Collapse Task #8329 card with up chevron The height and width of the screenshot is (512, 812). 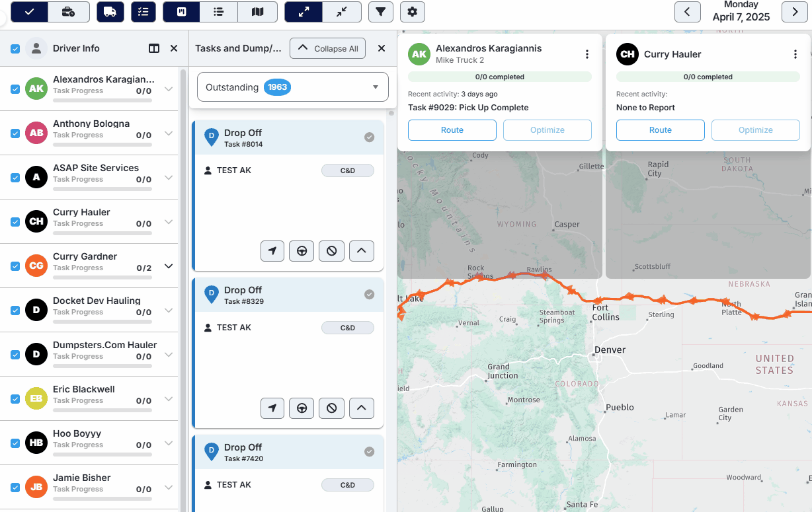coord(361,408)
